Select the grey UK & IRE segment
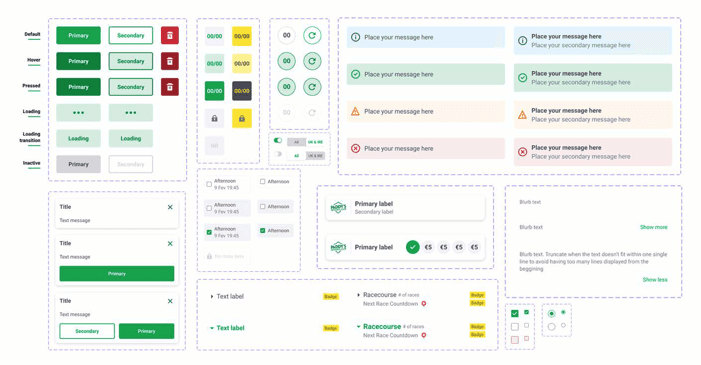Viewport: 701px width, 365px height. click(315, 156)
